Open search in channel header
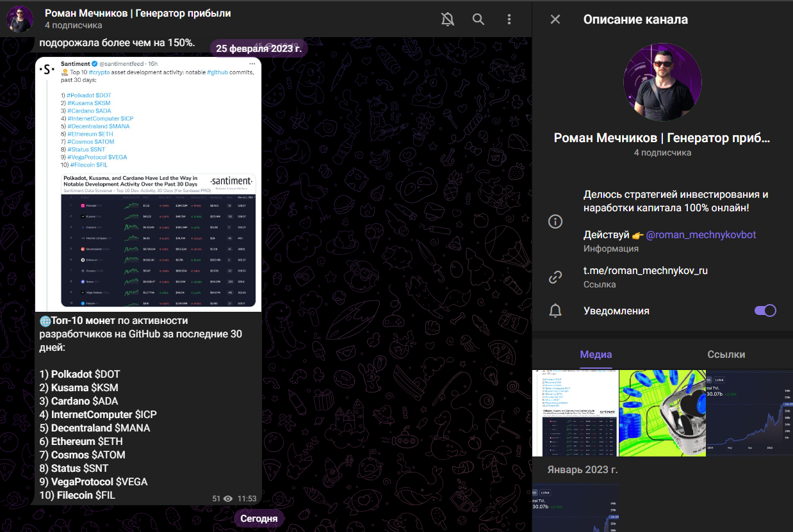793x532 pixels. tap(478, 19)
